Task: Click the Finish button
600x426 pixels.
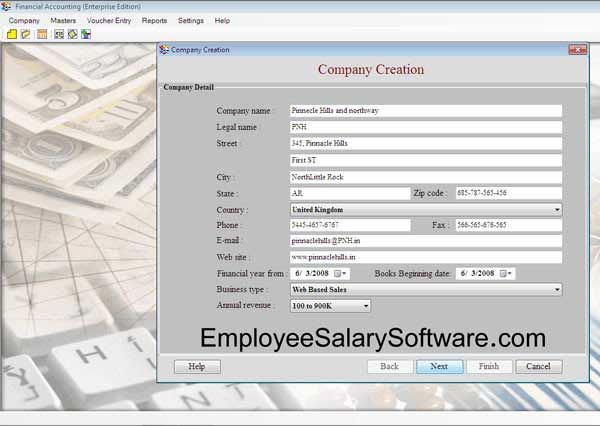Action: [489, 367]
